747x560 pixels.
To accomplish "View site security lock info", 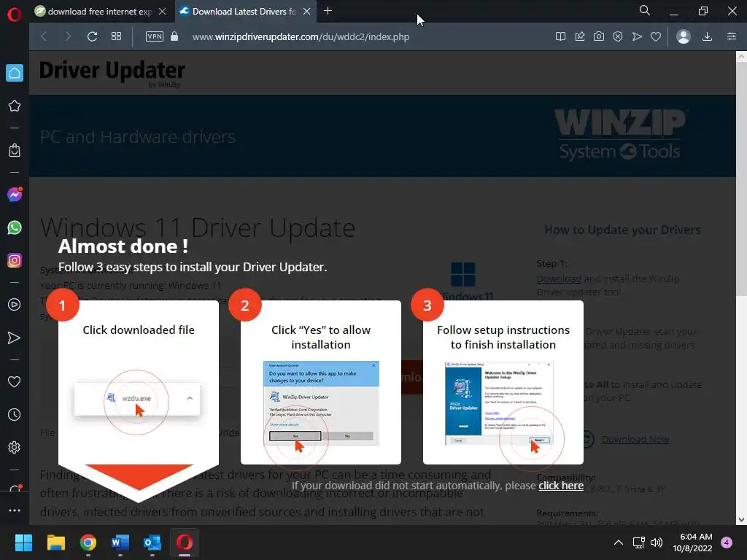I will 174,36.
